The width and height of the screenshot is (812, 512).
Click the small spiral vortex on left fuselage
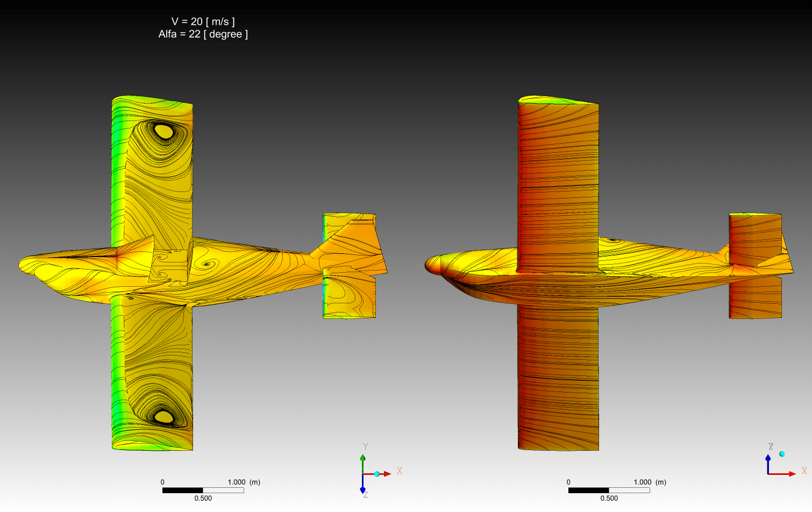(206, 264)
